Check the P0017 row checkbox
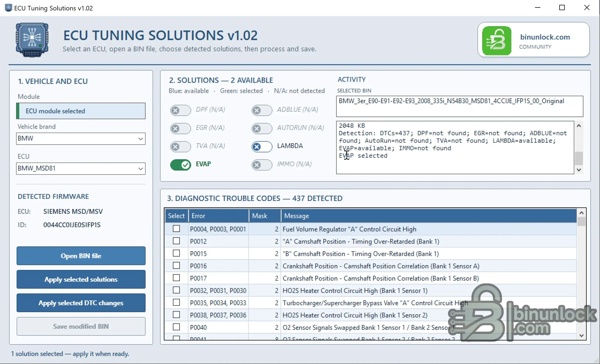The image size is (600, 364). (176, 278)
